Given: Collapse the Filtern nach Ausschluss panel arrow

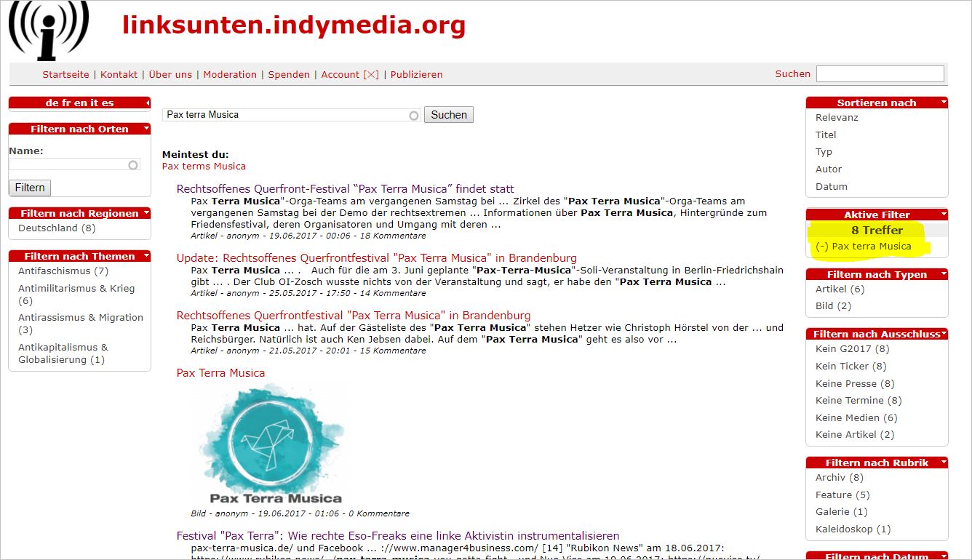Looking at the screenshot, I should (x=944, y=334).
